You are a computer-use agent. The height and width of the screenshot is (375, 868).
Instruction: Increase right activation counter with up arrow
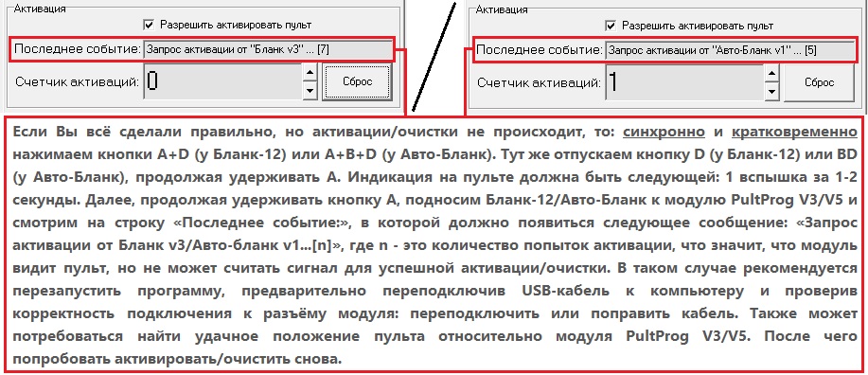772,73
